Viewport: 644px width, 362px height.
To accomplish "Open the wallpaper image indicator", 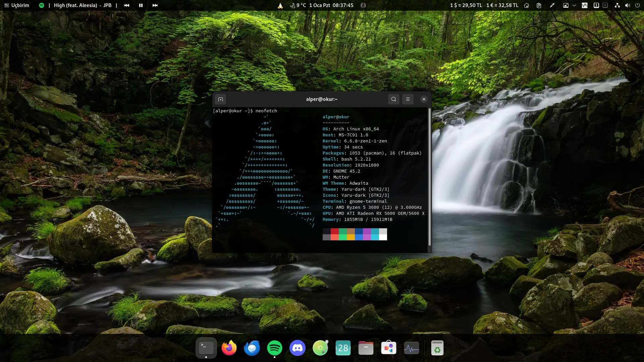I will click(x=566, y=5).
